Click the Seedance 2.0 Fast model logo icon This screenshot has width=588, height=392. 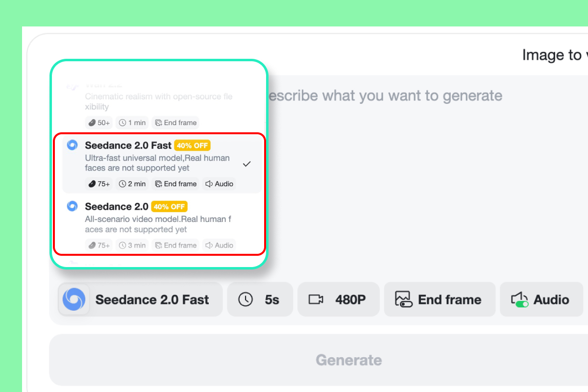click(x=73, y=299)
